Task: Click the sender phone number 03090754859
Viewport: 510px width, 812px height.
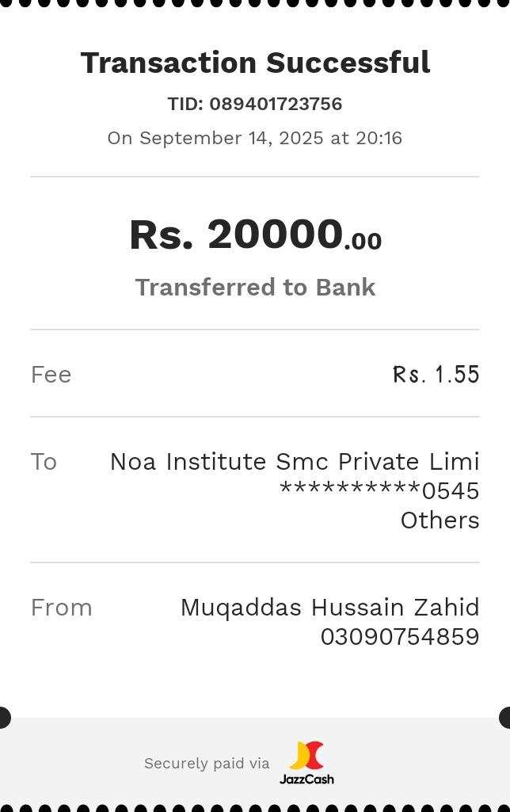Action: pos(399,636)
